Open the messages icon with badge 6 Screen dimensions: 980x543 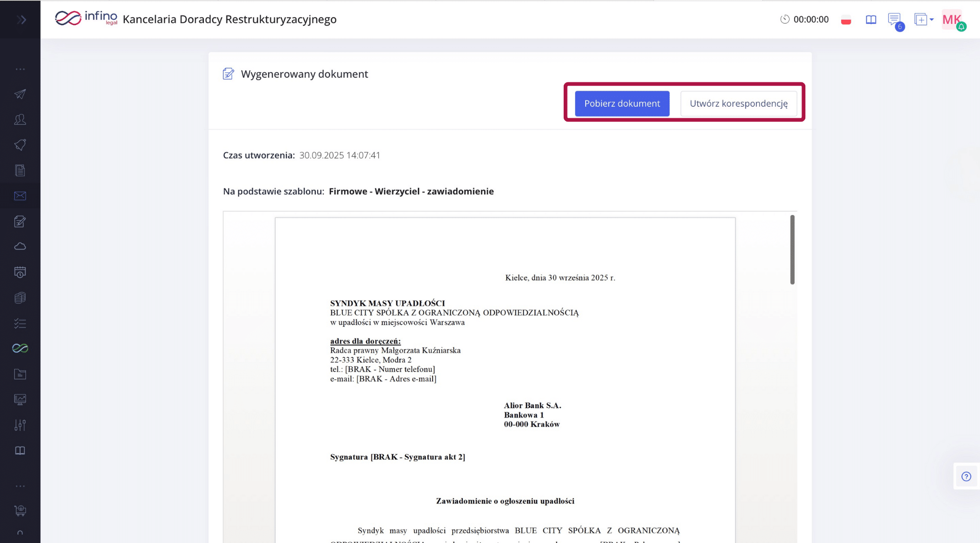[894, 20]
